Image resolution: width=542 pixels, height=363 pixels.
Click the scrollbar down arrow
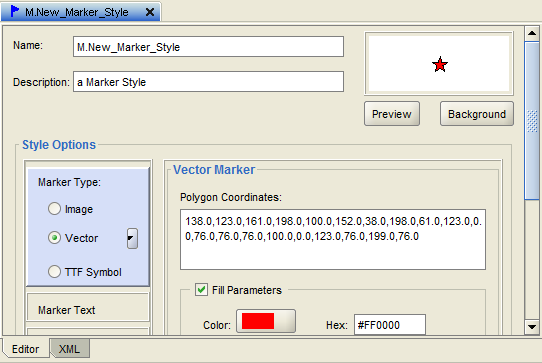pyautogui.click(x=532, y=326)
